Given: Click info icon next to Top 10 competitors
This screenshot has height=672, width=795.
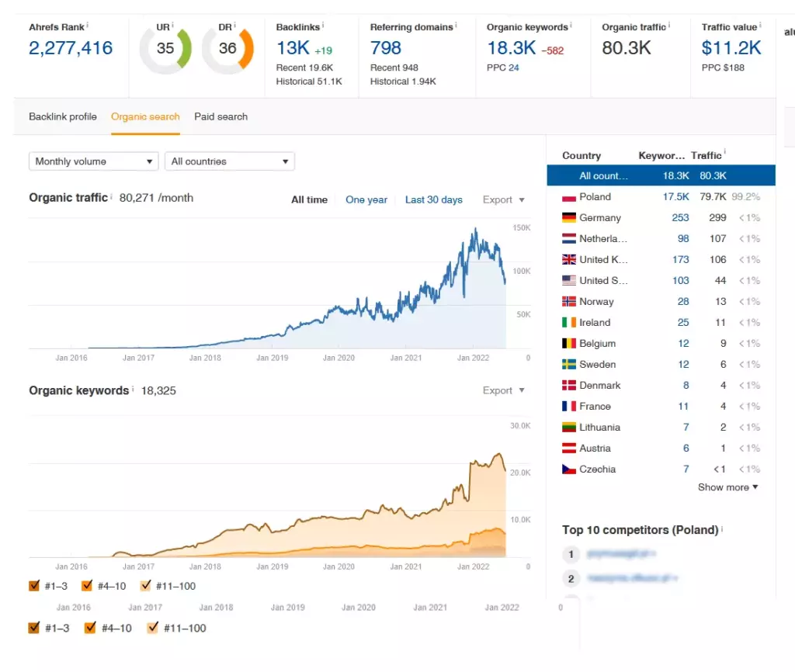Looking at the screenshot, I should click(x=722, y=528).
